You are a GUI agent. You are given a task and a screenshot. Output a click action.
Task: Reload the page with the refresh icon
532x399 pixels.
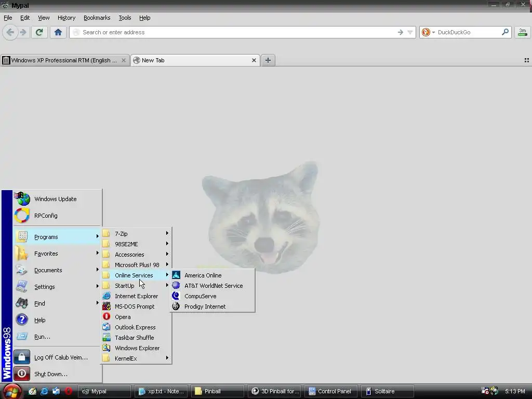pos(39,32)
